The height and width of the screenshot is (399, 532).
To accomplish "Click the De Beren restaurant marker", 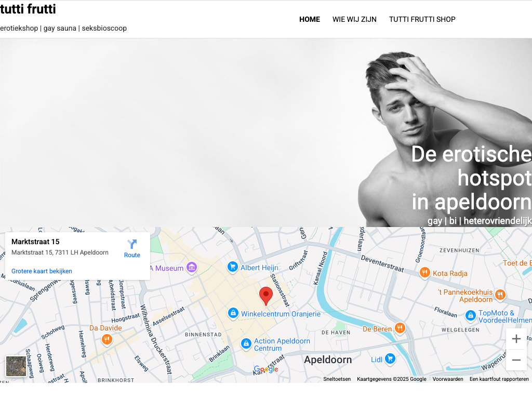I will (400, 328).
